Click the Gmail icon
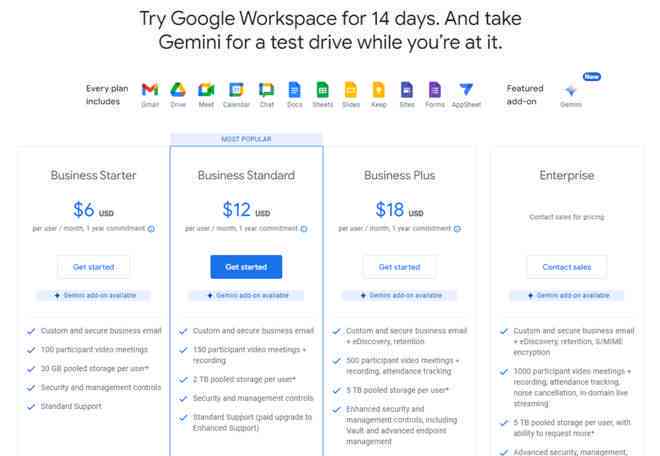 pos(150,89)
